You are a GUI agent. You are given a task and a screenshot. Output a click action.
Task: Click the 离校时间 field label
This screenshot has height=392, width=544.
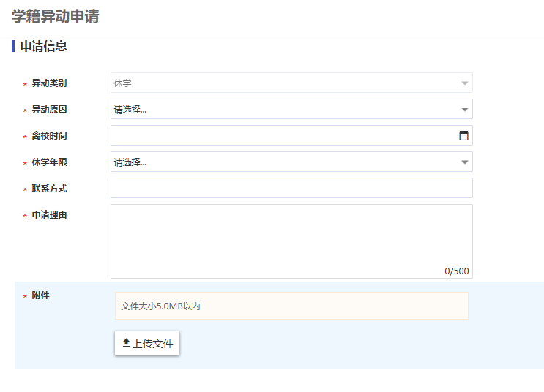tap(49, 136)
